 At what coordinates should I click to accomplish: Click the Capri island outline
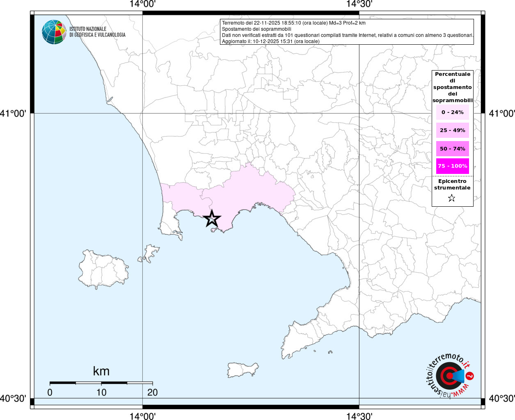click(x=243, y=370)
